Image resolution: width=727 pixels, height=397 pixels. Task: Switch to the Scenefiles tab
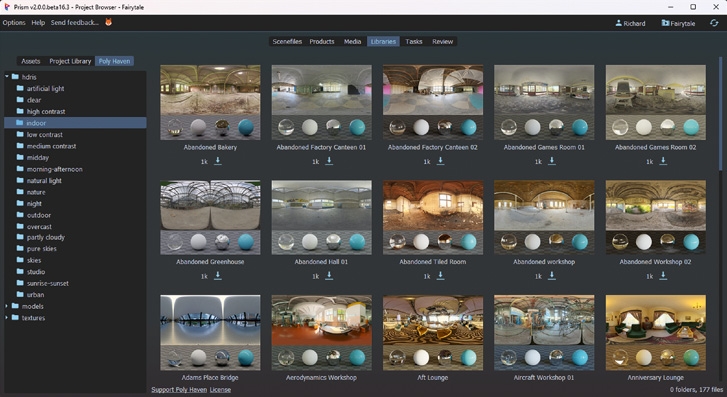coord(287,41)
